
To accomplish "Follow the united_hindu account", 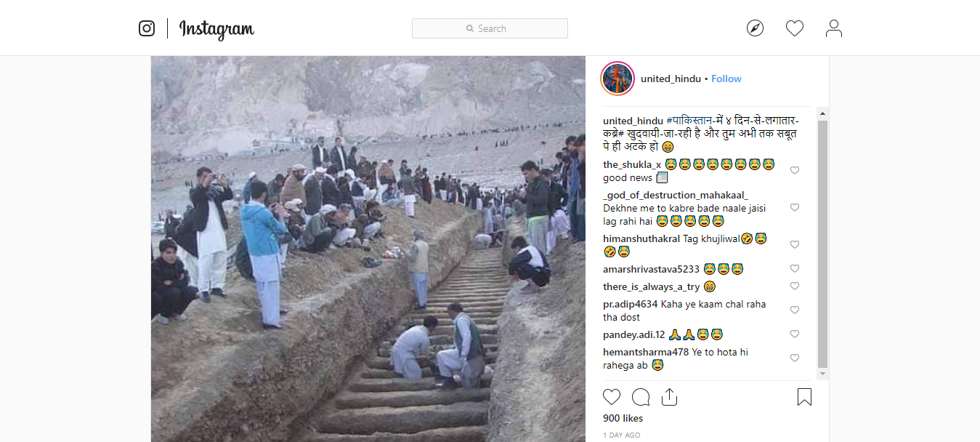I will 726,79.
